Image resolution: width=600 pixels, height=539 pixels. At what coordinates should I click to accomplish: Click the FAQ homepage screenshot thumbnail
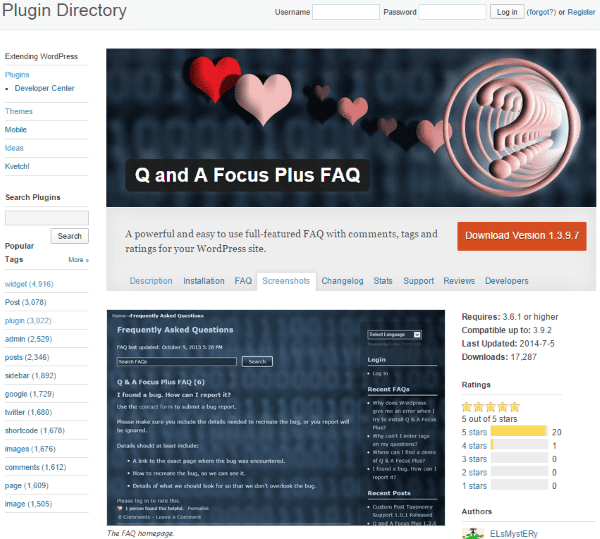pos(276,417)
